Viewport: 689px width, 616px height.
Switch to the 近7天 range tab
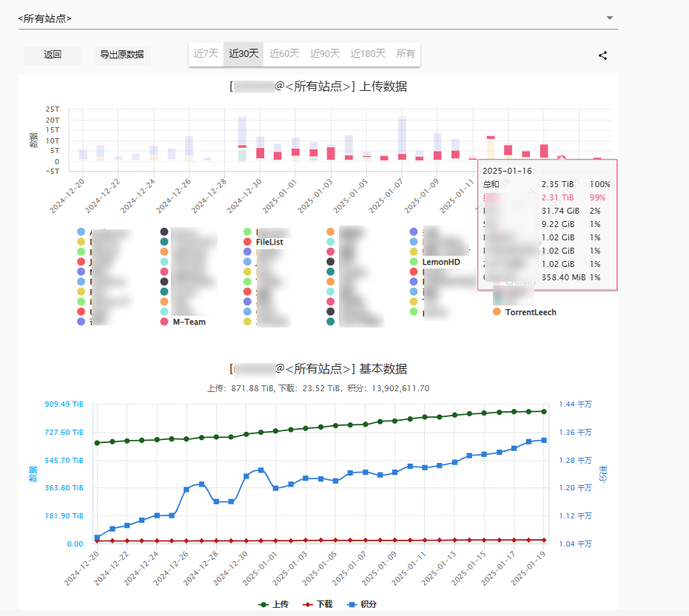(206, 54)
